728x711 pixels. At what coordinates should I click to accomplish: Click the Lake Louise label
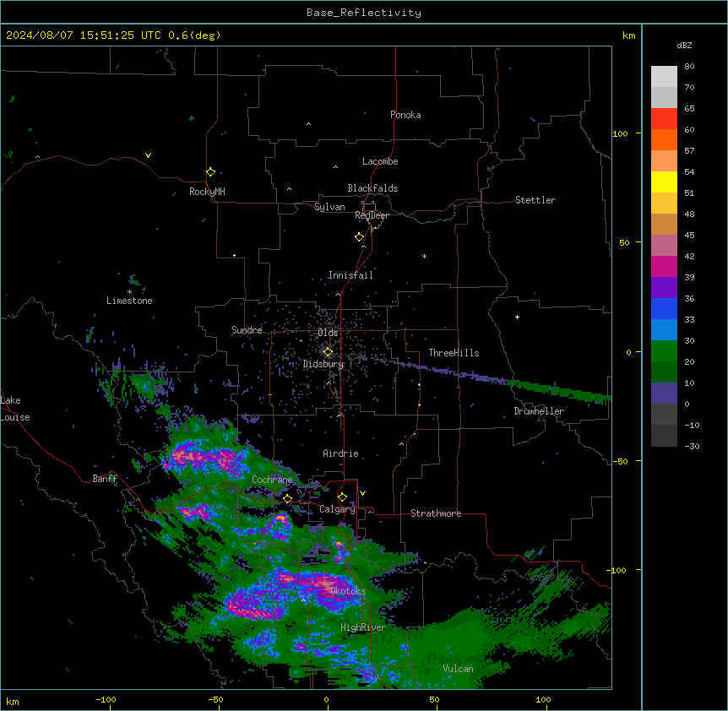coord(15,409)
